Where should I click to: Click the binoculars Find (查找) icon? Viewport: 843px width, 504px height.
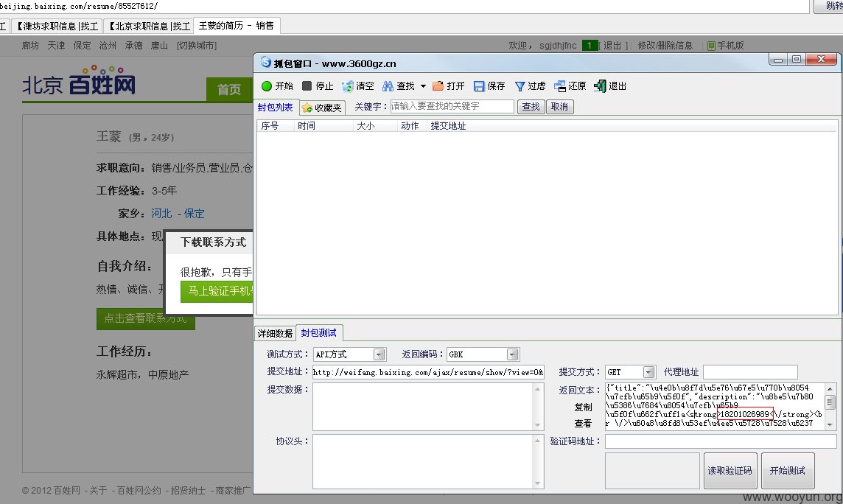coord(388,86)
